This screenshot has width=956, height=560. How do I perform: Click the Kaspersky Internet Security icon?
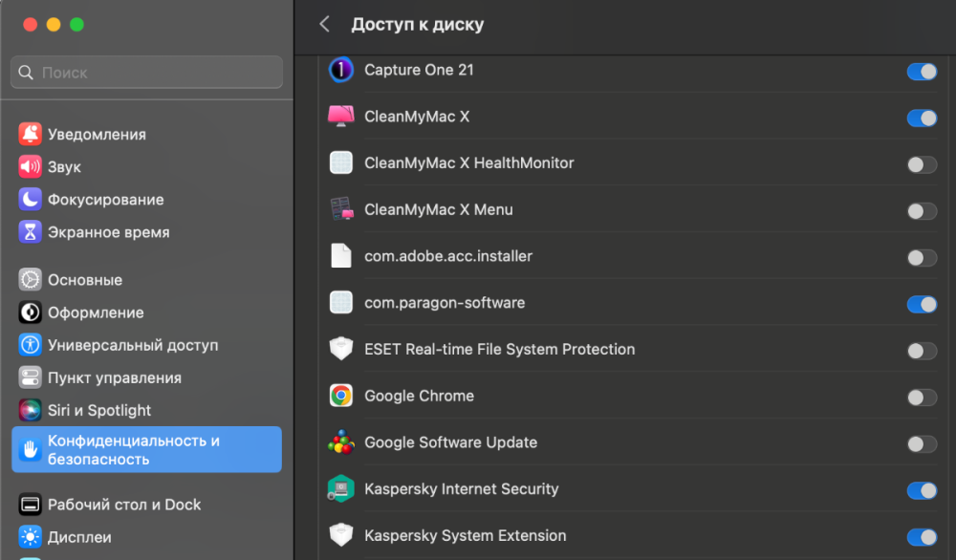coord(341,489)
